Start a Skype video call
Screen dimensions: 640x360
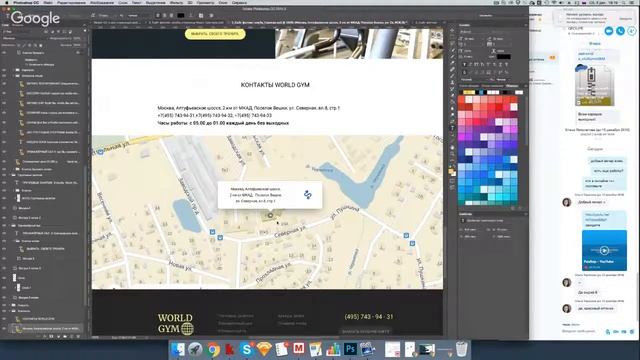[x=609, y=31]
